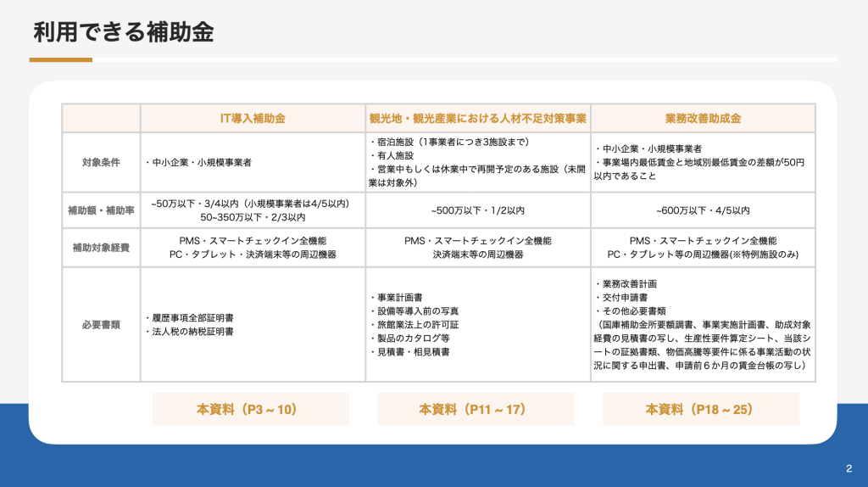Screen dimensions: 868x487
Task: Select the IT導入補助金 column header
Action: tap(253, 119)
